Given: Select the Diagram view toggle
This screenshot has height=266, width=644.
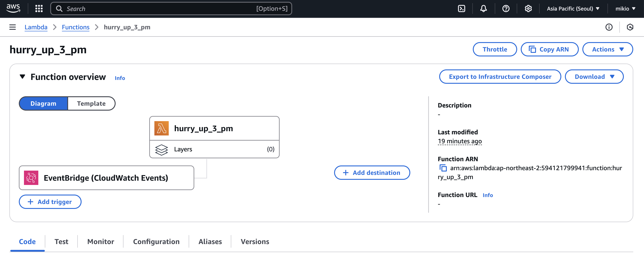Looking at the screenshot, I should click(43, 103).
